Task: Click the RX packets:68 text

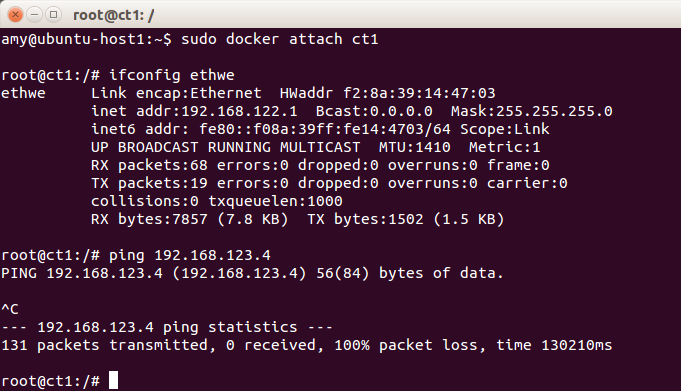Action: pos(149,165)
